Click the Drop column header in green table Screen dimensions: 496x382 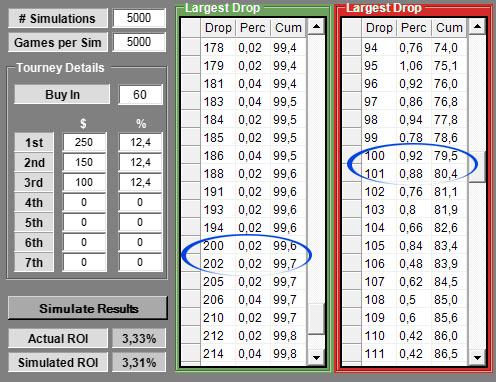coord(218,28)
